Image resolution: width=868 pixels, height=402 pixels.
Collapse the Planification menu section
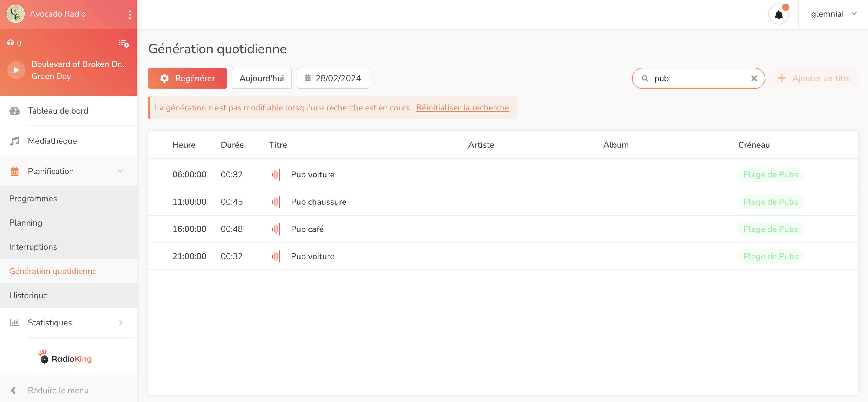(120, 171)
